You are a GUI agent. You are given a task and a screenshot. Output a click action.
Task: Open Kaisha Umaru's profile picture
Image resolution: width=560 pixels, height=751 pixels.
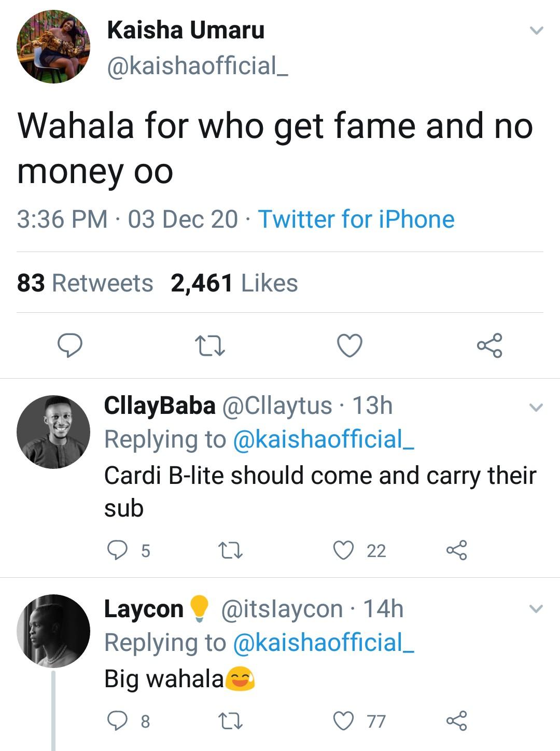pyautogui.click(x=53, y=47)
